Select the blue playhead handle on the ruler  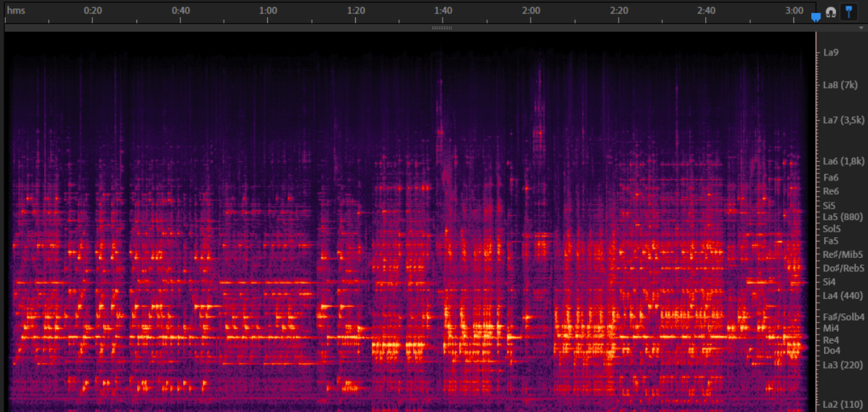[815, 17]
